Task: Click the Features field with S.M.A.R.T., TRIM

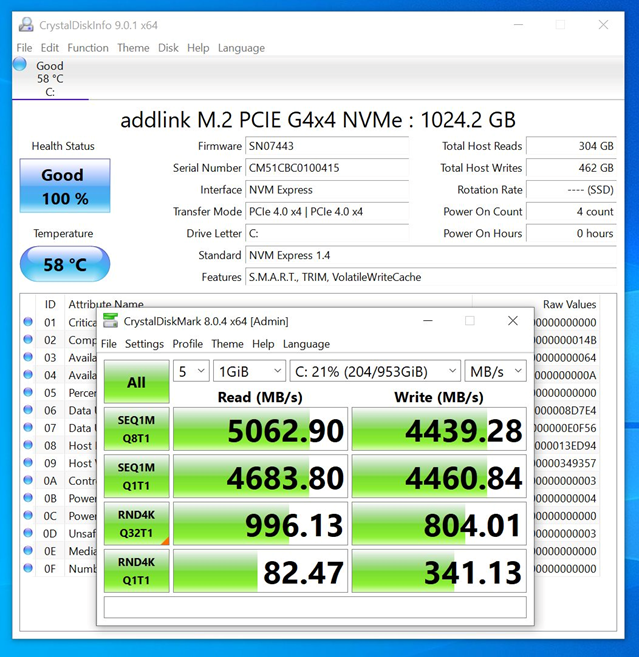Action: 431,277
